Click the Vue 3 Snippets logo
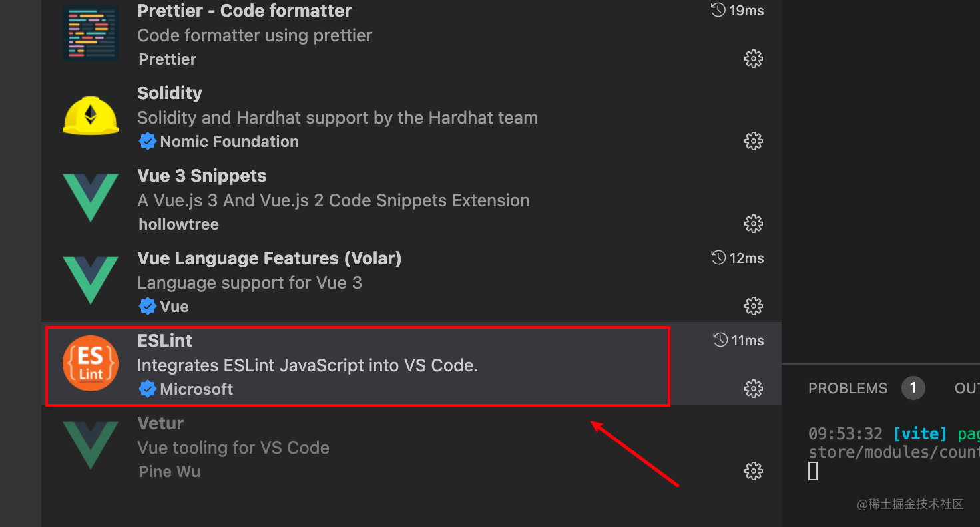This screenshot has width=980, height=527. [91, 197]
